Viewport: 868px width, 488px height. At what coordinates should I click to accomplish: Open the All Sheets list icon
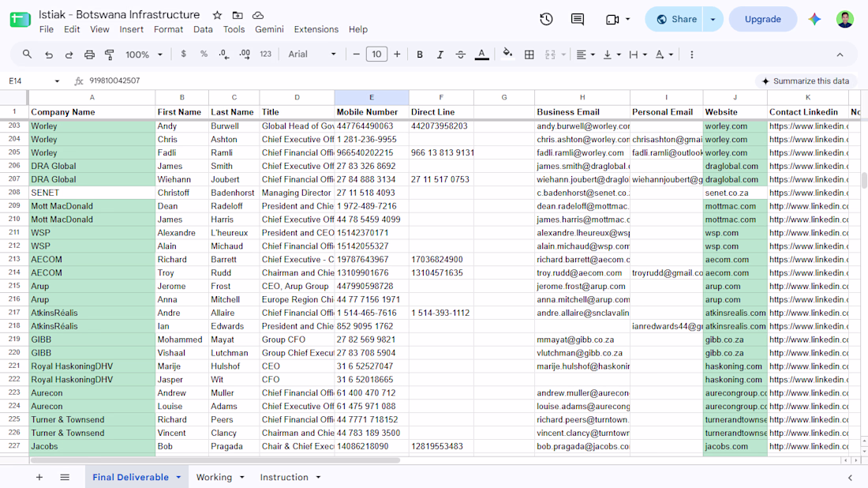(65, 477)
